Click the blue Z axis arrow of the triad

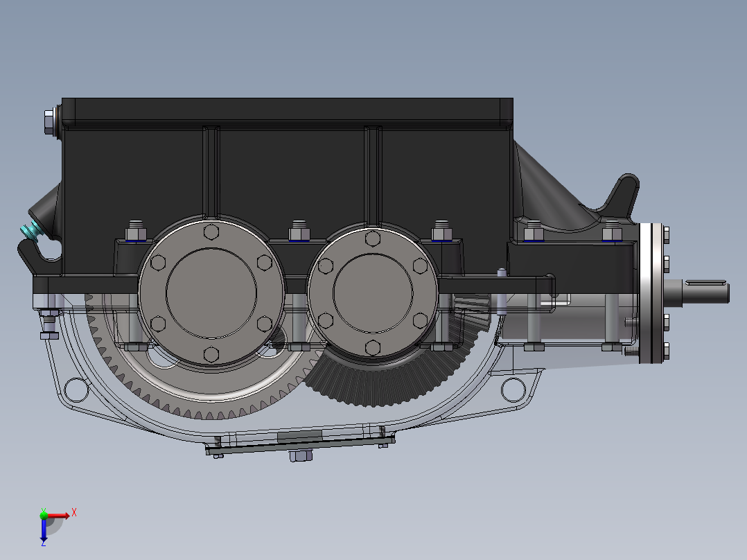[x=44, y=531]
